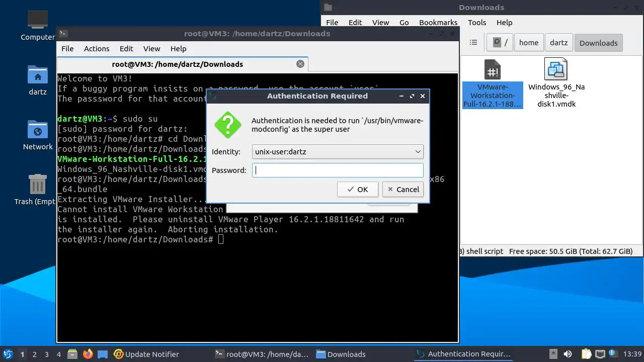Image resolution: width=644 pixels, height=362 pixels.
Task: Open the terminal View menu
Action: [151, 49]
